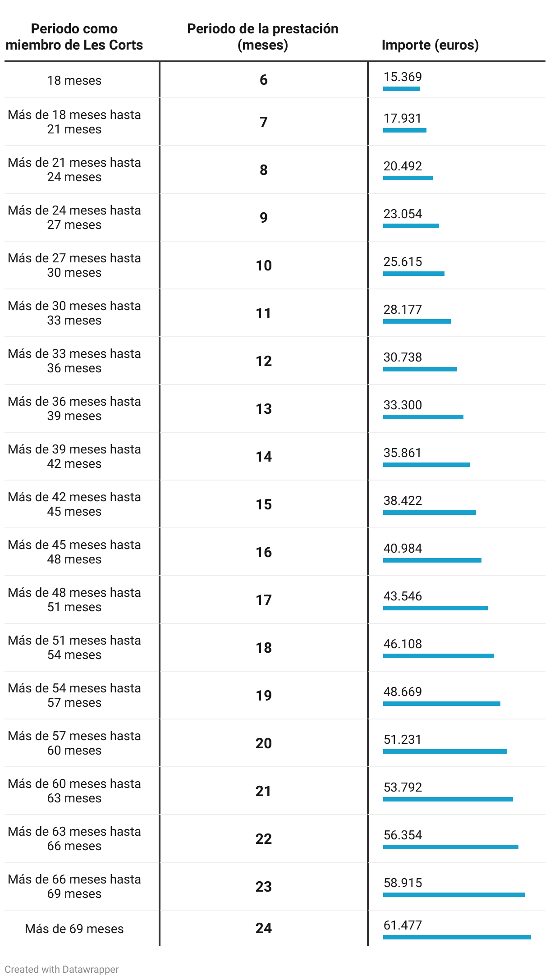This screenshot has height=980, width=550.
Task: Click the bold value 24 in months column
Action: (x=264, y=928)
